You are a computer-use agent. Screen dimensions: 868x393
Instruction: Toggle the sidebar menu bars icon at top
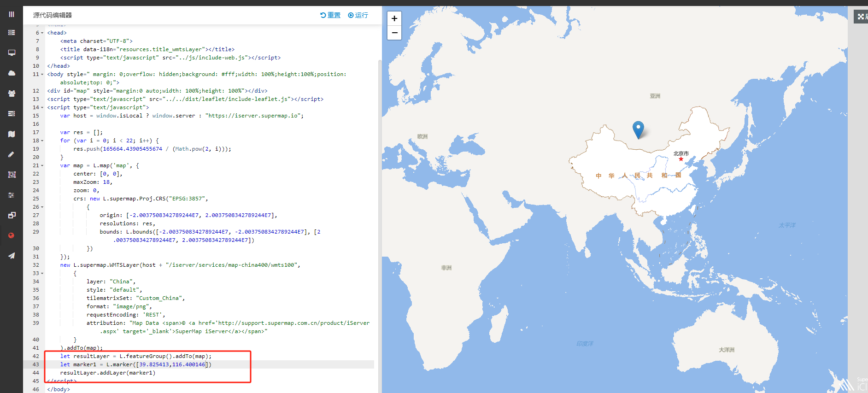click(x=12, y=14)
